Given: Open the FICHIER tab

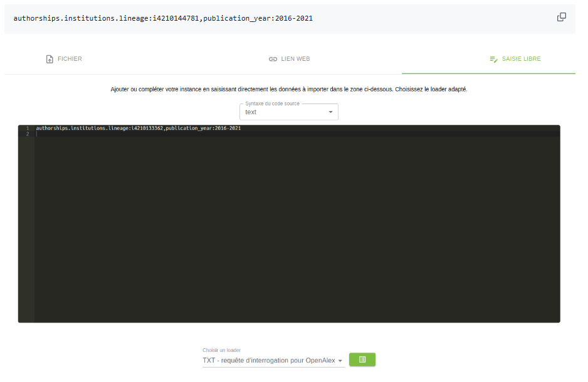Looking at the screenshot, I should 64,59.
